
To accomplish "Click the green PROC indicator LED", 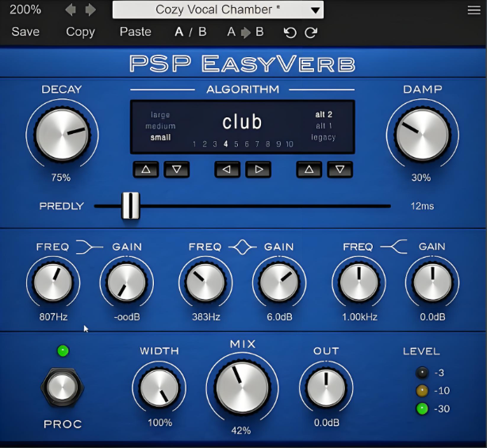I will click(x=63, y=351).
